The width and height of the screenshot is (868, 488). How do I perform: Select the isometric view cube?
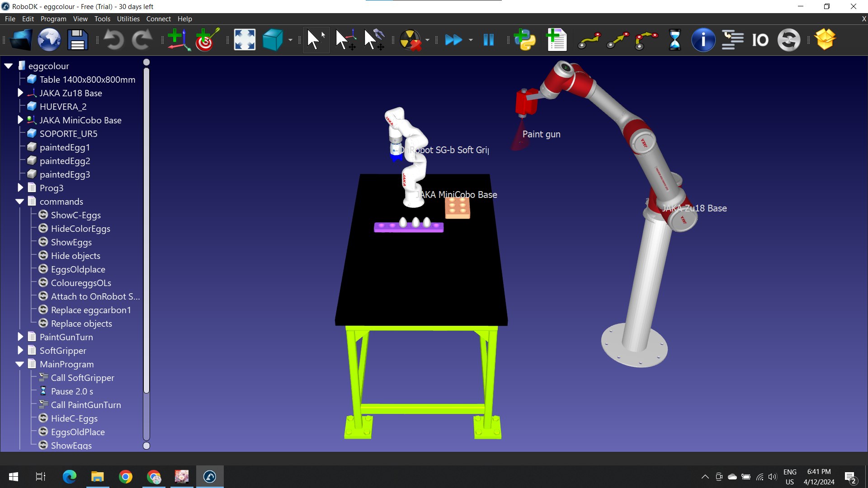coord(273,40)
